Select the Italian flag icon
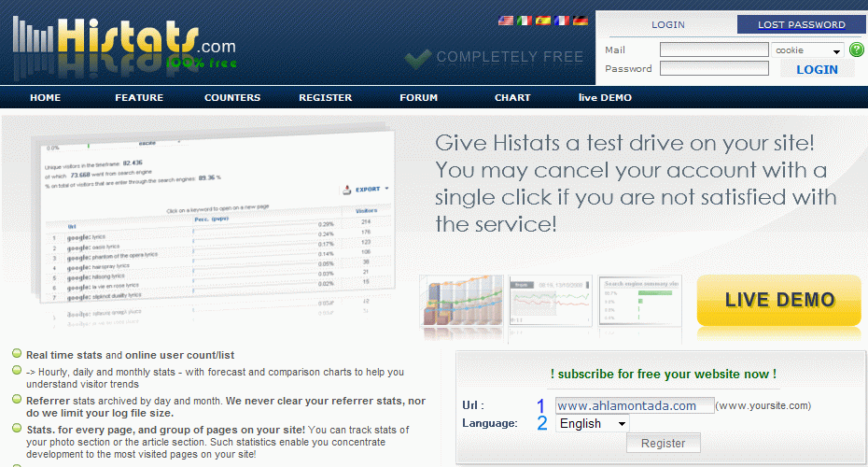The image size is (868, 467). [525, 21]
